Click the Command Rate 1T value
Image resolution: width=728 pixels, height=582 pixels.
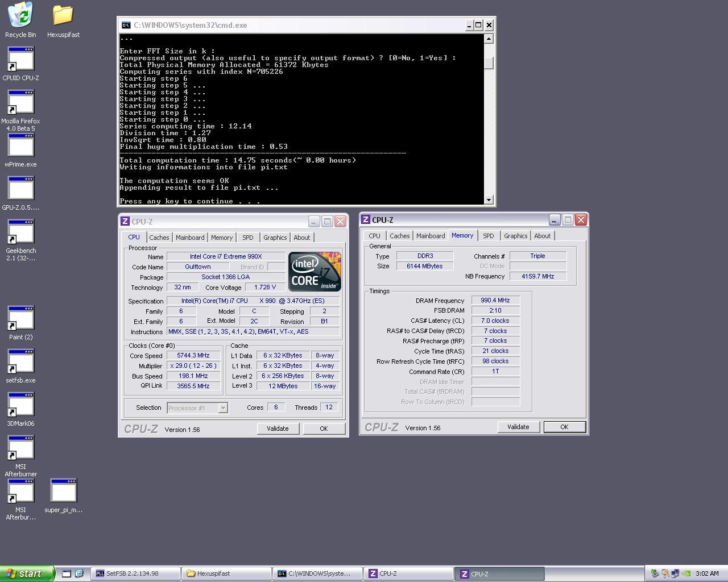tap(495, 372)
